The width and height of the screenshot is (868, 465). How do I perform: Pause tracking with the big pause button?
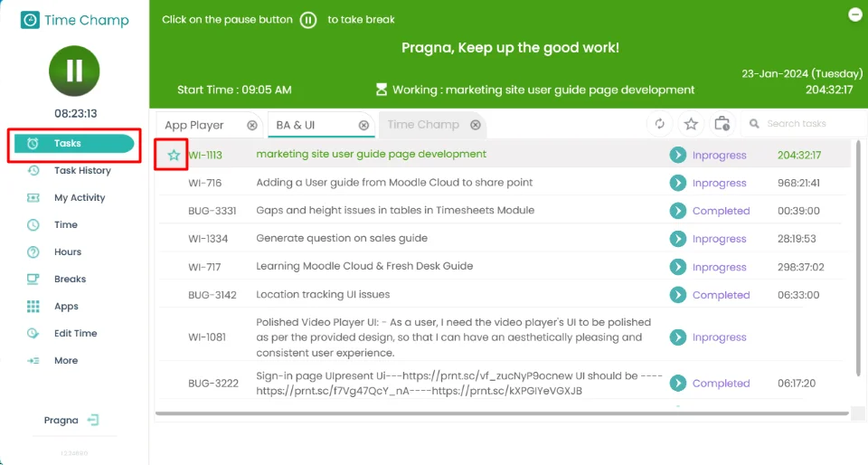[74, 71]
